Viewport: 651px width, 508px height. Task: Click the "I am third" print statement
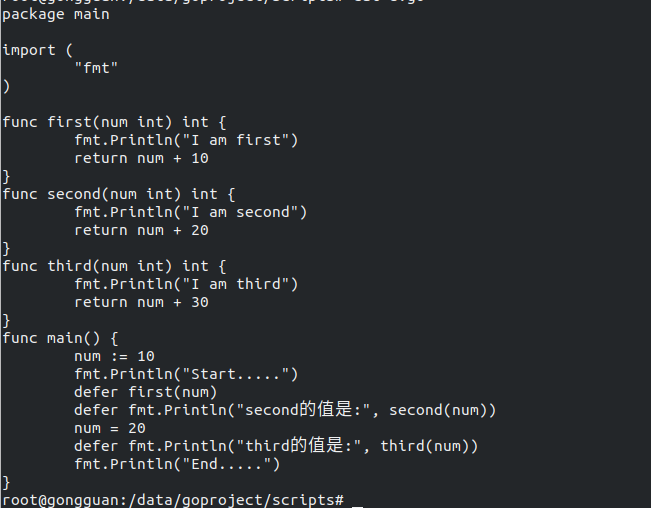[x=186, y=284]
